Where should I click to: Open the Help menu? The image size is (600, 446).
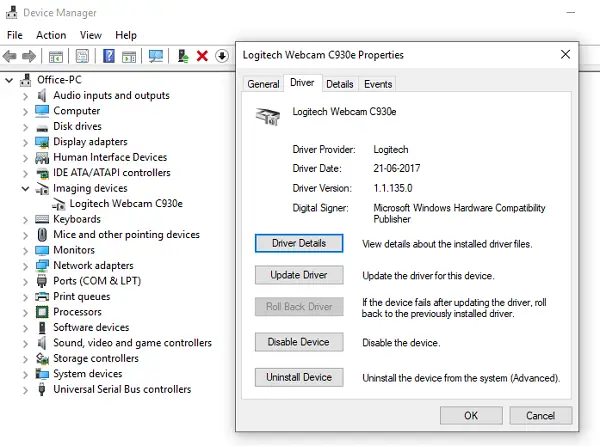click(x=126, y=35)
